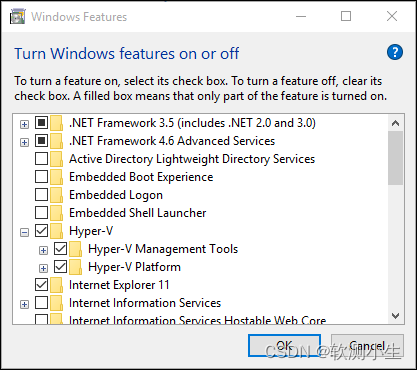The width and height of the screenshot is (417, 370).
Task: Open the blue help question mark icon
Action: [x=395, y=52]
